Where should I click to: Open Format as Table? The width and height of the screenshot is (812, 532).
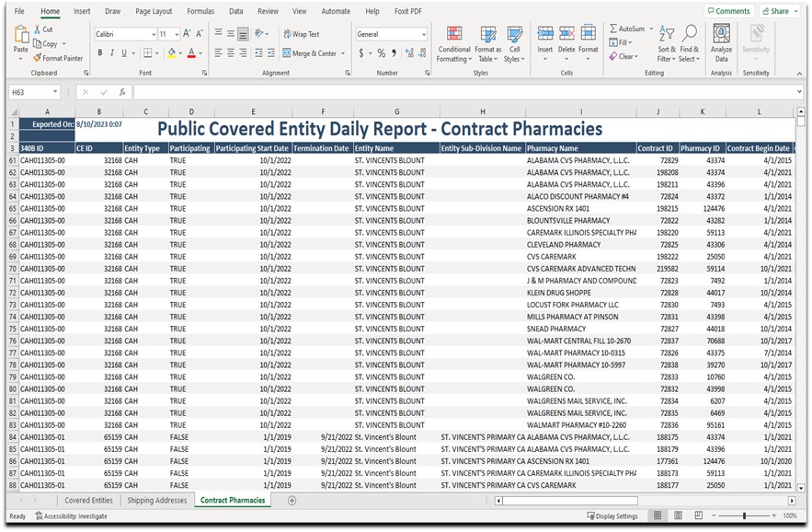pyautogui.click(x=487, y=44)
